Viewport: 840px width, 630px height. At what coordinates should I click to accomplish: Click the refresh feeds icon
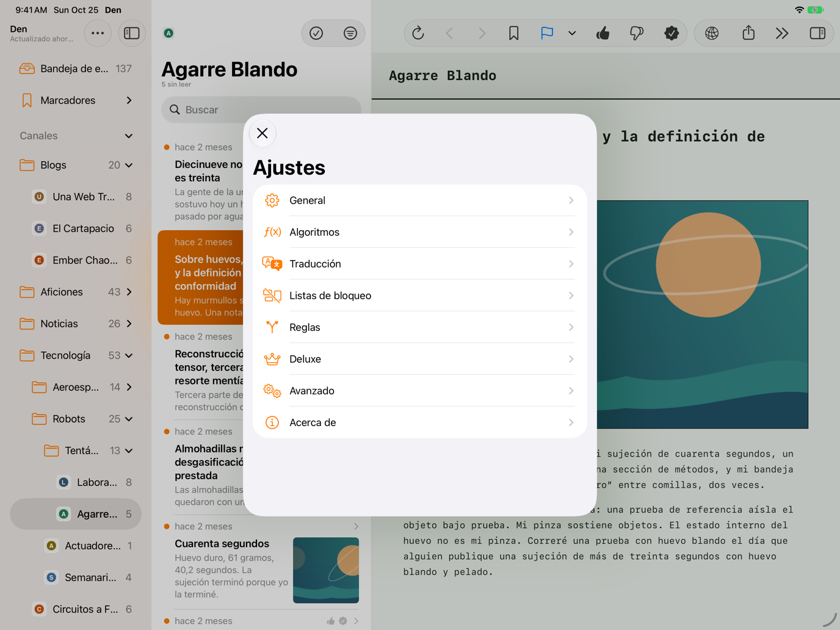(x=418, y=33)
